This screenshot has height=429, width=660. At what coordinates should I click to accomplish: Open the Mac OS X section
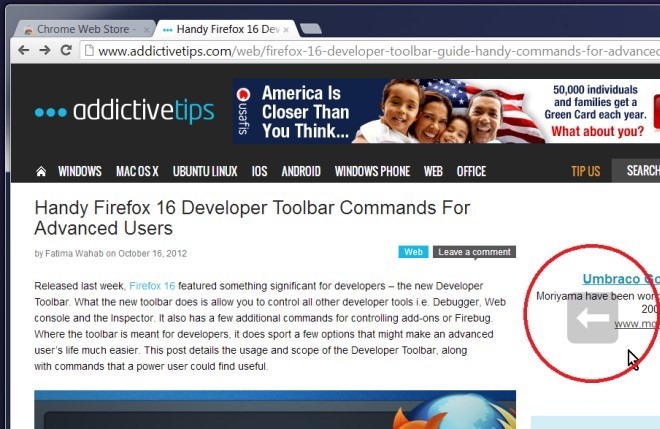(137, 171)
